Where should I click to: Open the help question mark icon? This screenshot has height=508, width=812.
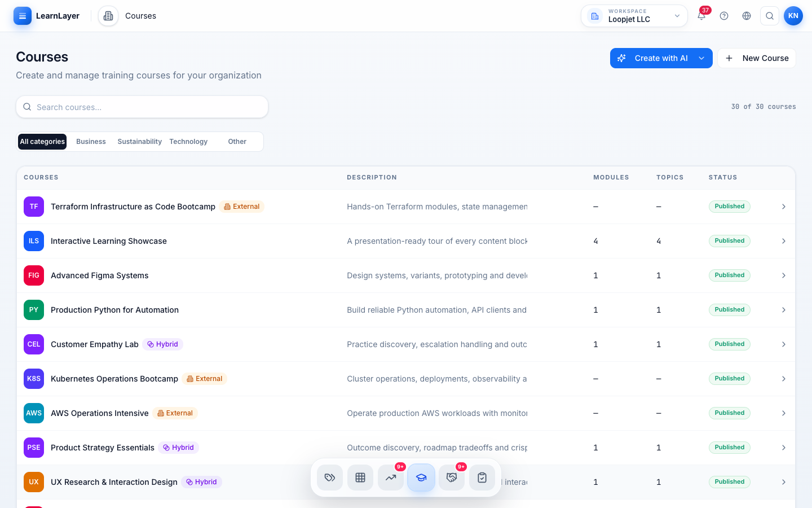[x=724, y=16]
